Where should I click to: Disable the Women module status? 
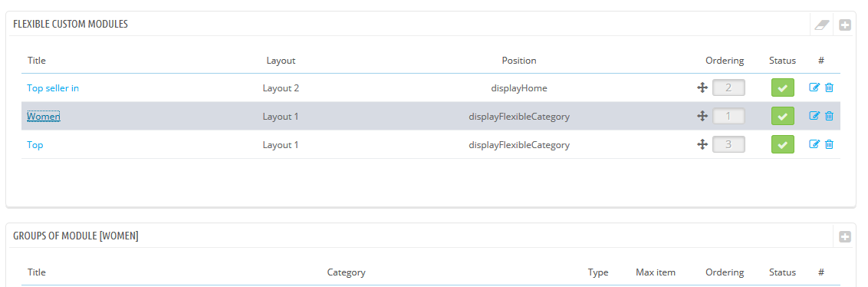[x=782, y=116]
